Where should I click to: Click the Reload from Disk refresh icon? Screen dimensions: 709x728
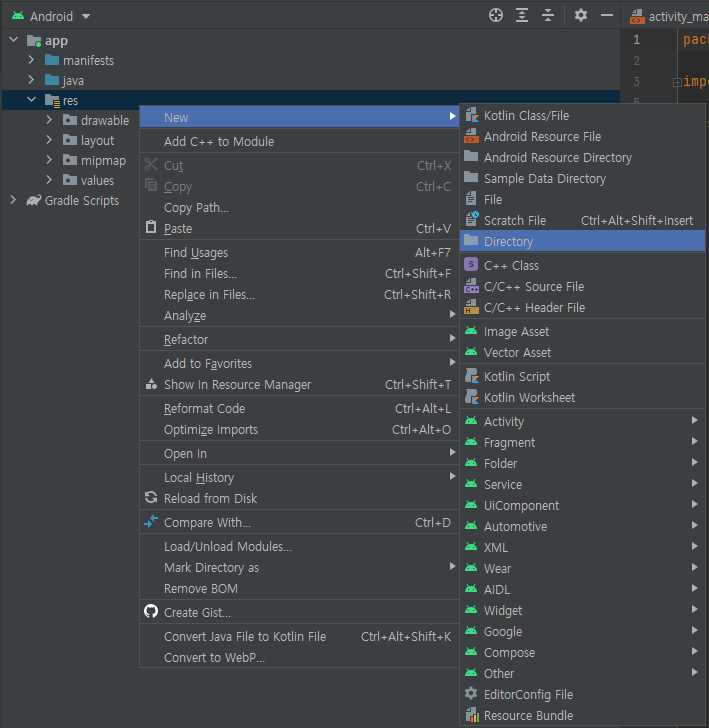(151, 498)
